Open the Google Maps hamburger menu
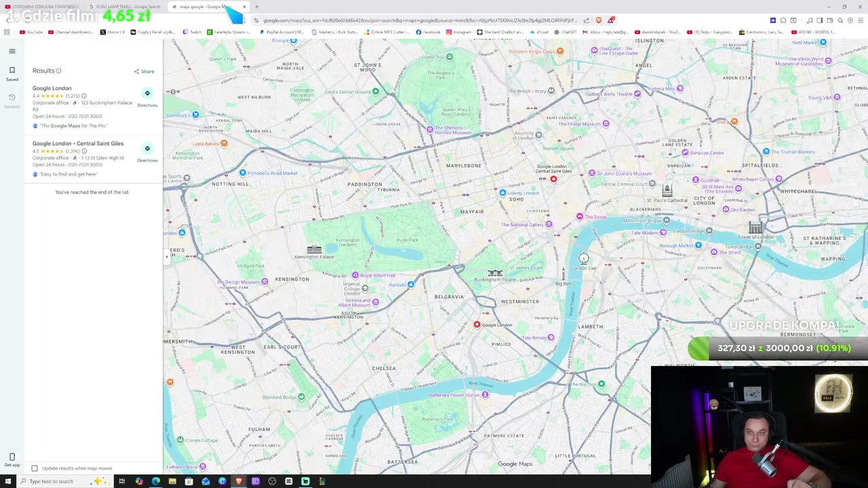Screen dimensions: 868x488 12,51
